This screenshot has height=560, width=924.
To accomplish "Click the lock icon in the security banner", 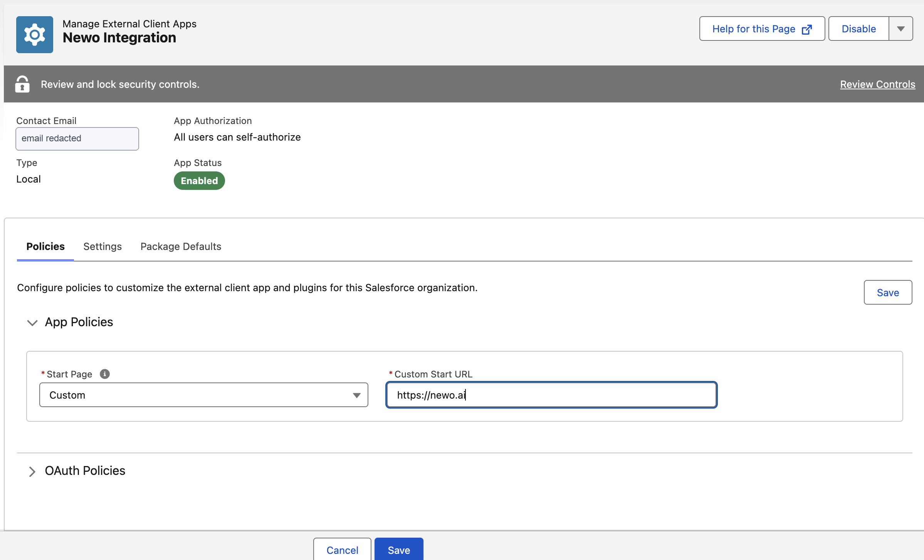I will [x=22, y=84].
